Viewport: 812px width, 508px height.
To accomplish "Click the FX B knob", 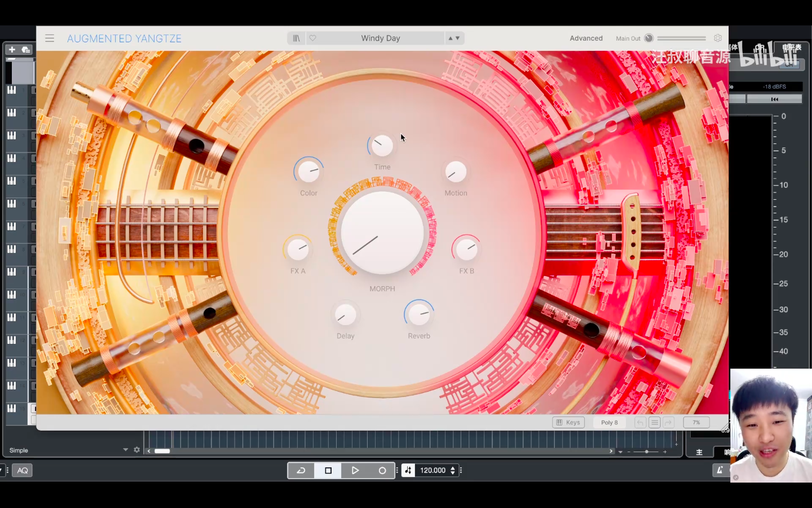I will (x=466, y=249).
